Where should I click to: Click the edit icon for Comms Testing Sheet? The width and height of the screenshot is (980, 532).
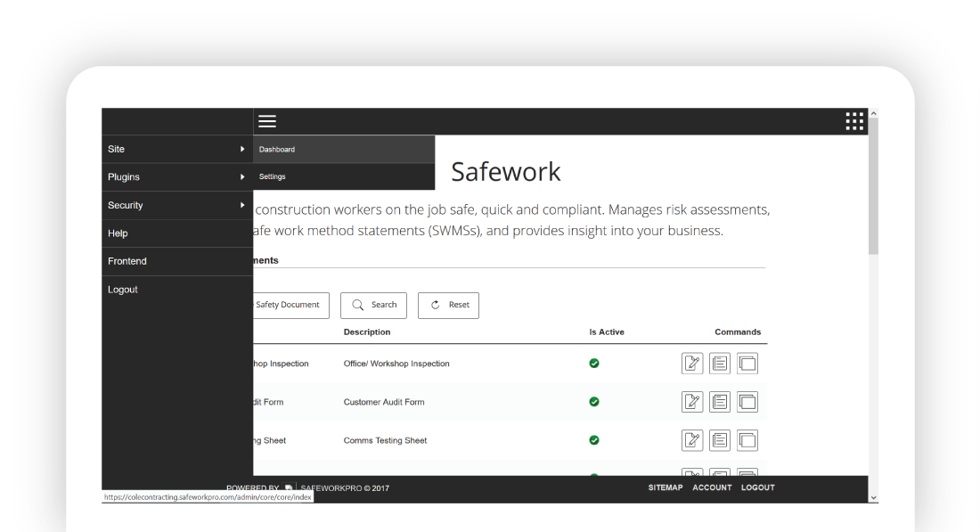[692, 439]
